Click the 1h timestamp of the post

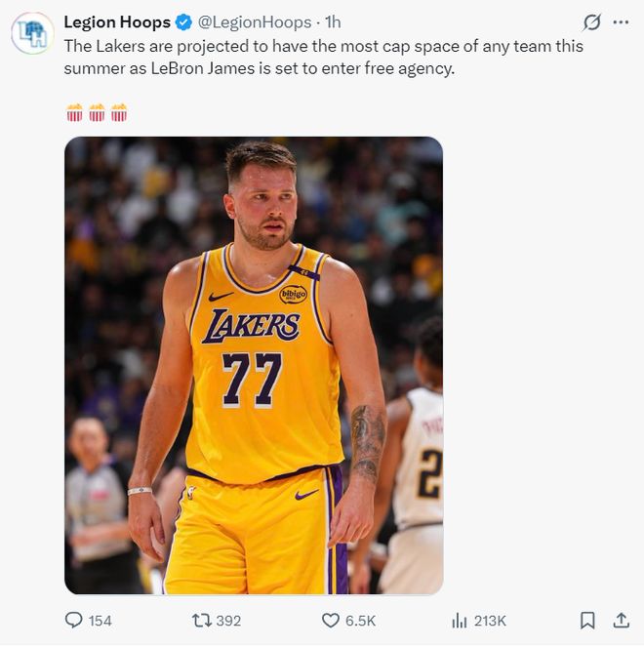tap(333, 21)
